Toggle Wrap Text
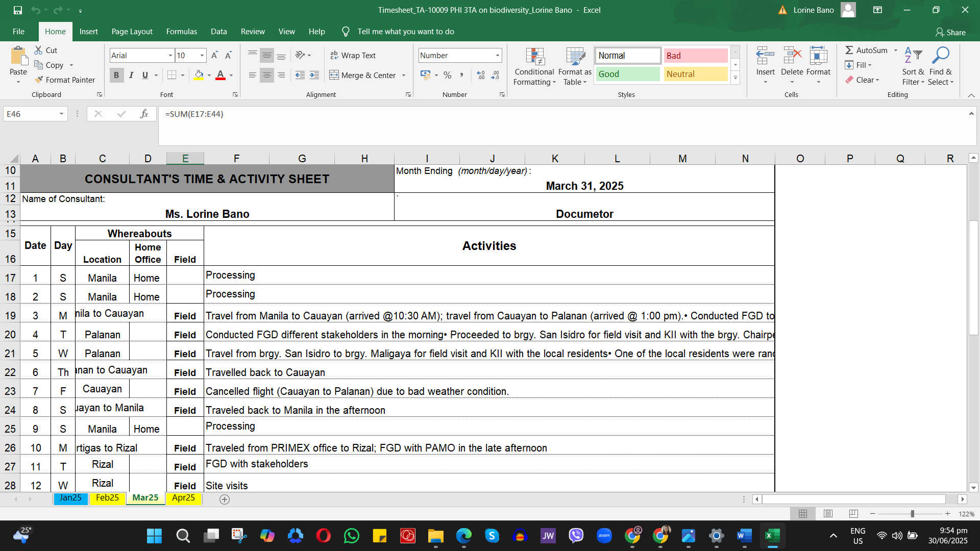This screenshot has height=551, width=980. pyautogui.click(x=353, y=55)
